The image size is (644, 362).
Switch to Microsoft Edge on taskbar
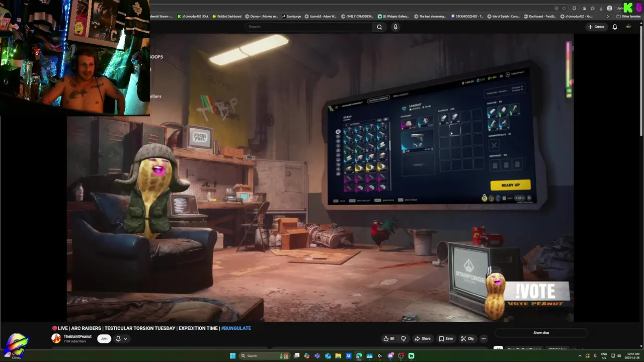pos(359,356)
